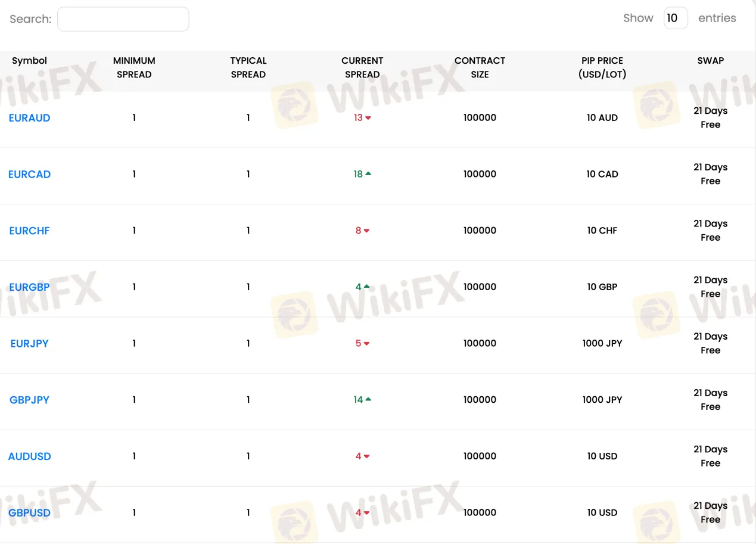Open the EURCAD symbol link
This screenshot has height=544, width=756.
29,175
